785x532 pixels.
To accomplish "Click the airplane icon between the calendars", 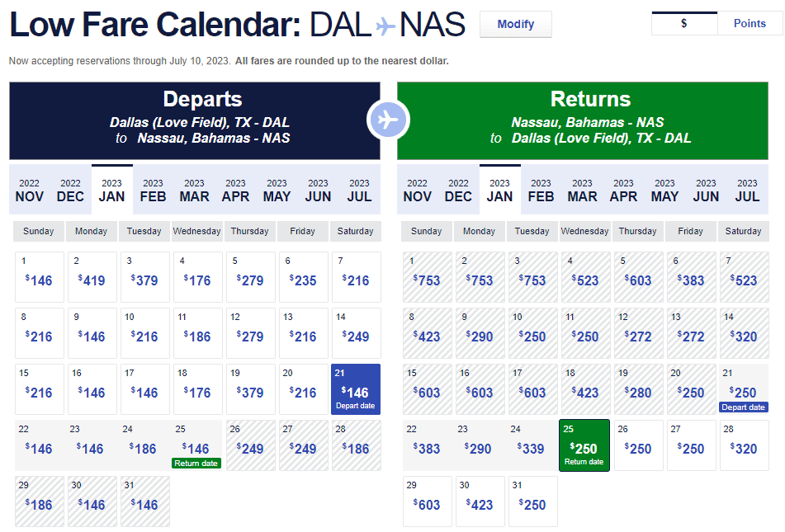I will point(388,120).
